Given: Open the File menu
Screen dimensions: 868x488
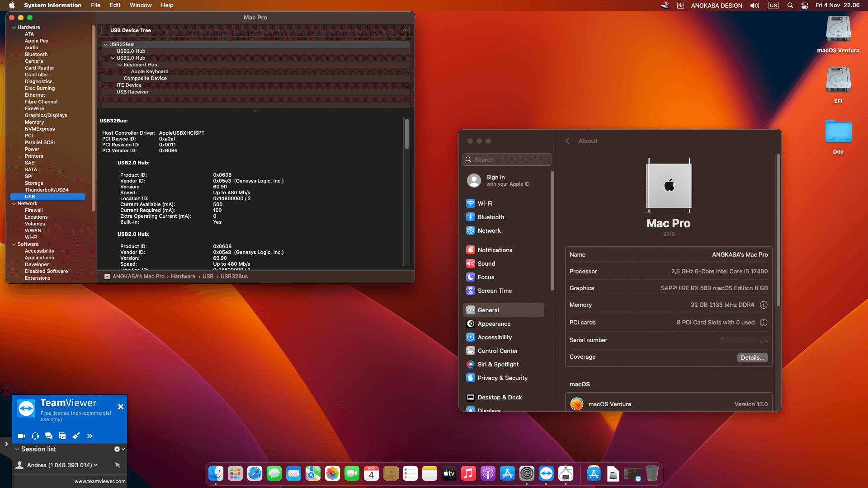Looking at the screenshot, I should click(x=95, y=5).
